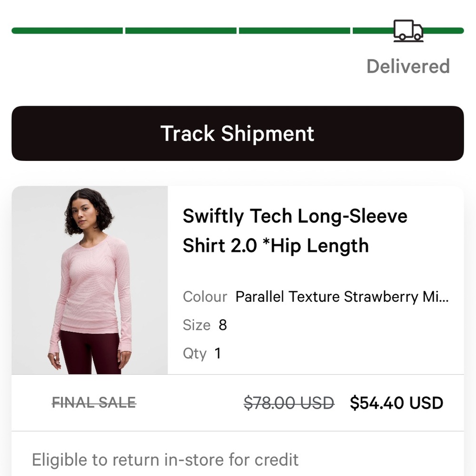Click the first green progress segment

tap(67, 30)
